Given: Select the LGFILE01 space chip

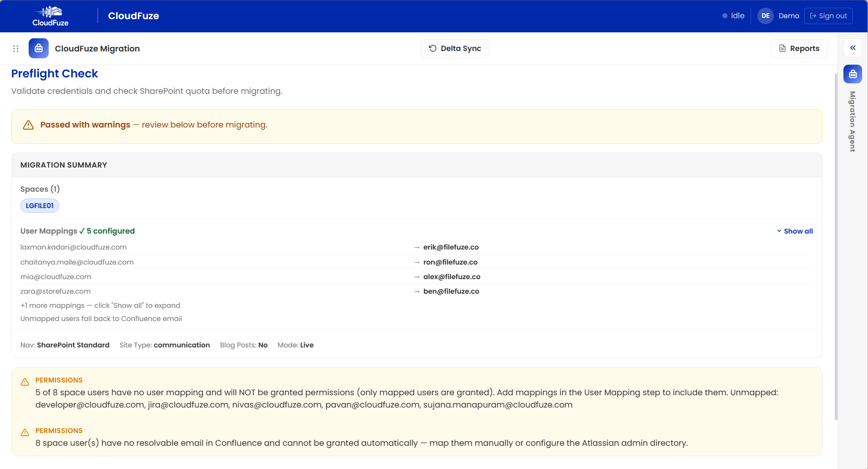Looking at the screenshot, I should pyautogui.click(x=40, y=206).
